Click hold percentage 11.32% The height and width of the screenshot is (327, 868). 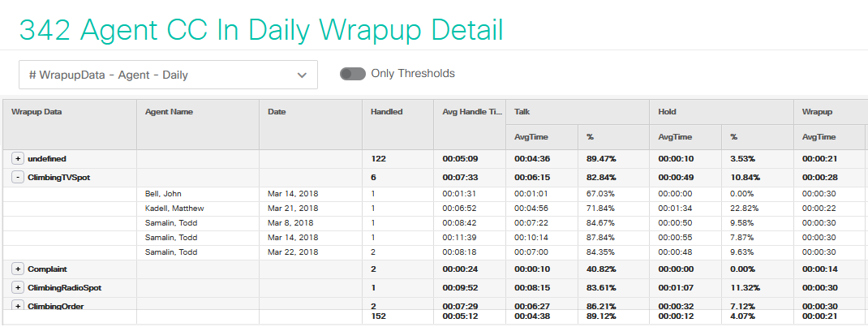click(746, 288)
